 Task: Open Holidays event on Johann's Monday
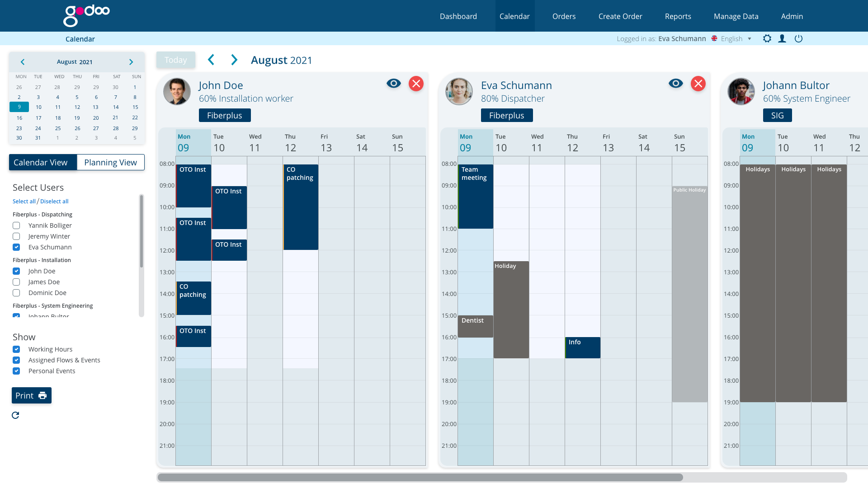coord(758,283)
